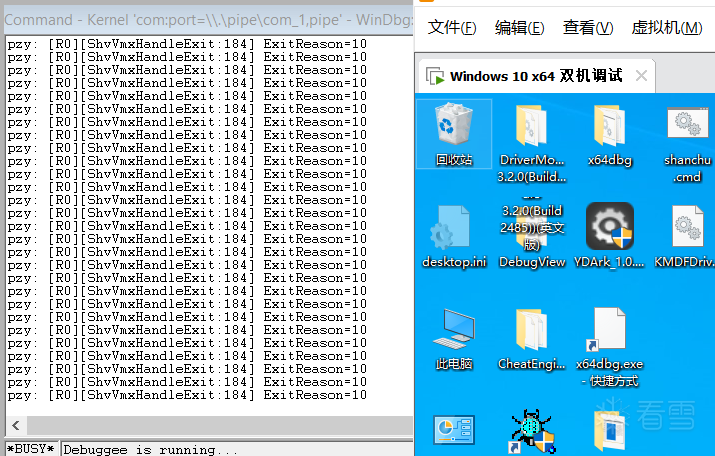The width and height of the screenshot is (715, 456).
Task: Open the DriverMo... 3.2.0(Build... folder icon
Action: click(531, 143)
